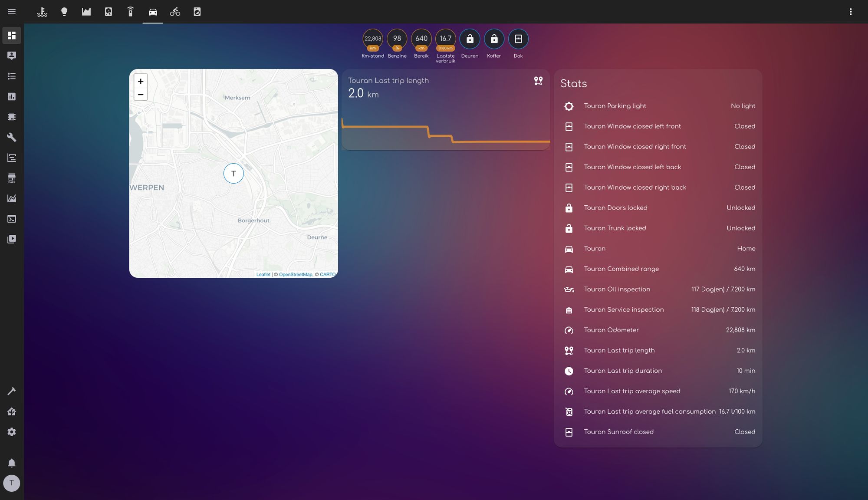
Task: Zoom in on the map
Action: click(x=141, y=81)
